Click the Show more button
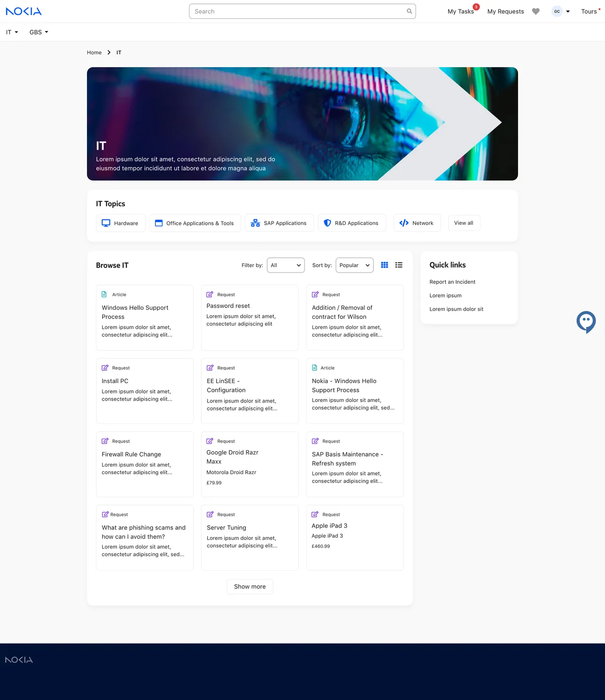Viewport: 605px width, 700px height. (250, 587)
